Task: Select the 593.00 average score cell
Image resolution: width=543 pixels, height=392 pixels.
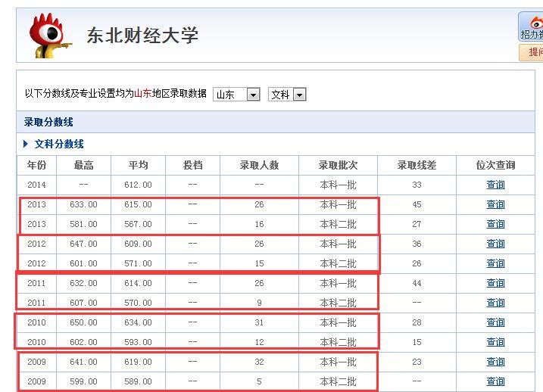Action: click(x=138, y=342)
